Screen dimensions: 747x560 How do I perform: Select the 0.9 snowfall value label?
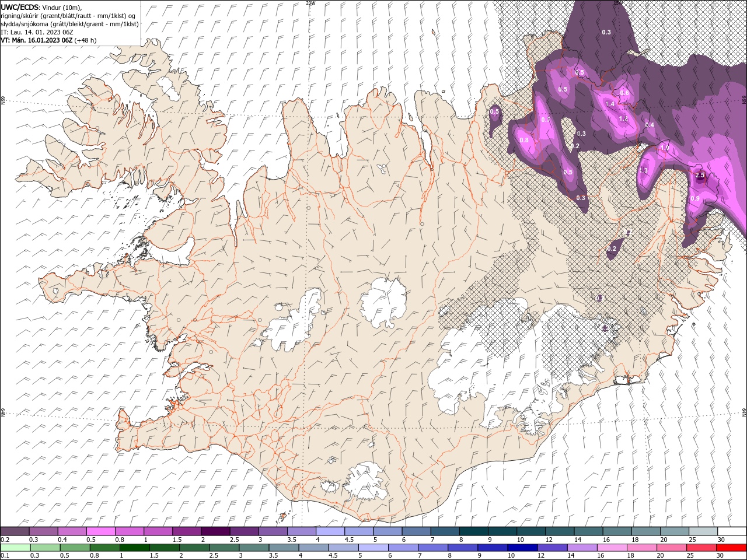(x=695, y=199)
